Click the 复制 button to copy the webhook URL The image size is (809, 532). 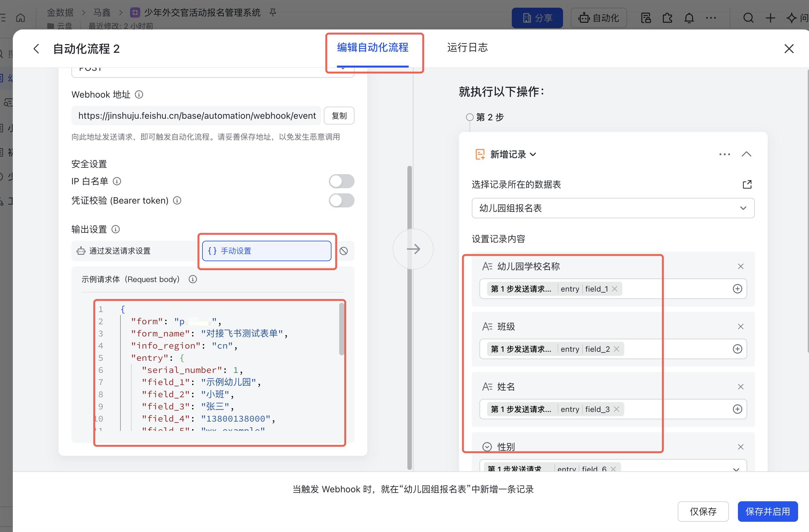click(x=339, y=116)
